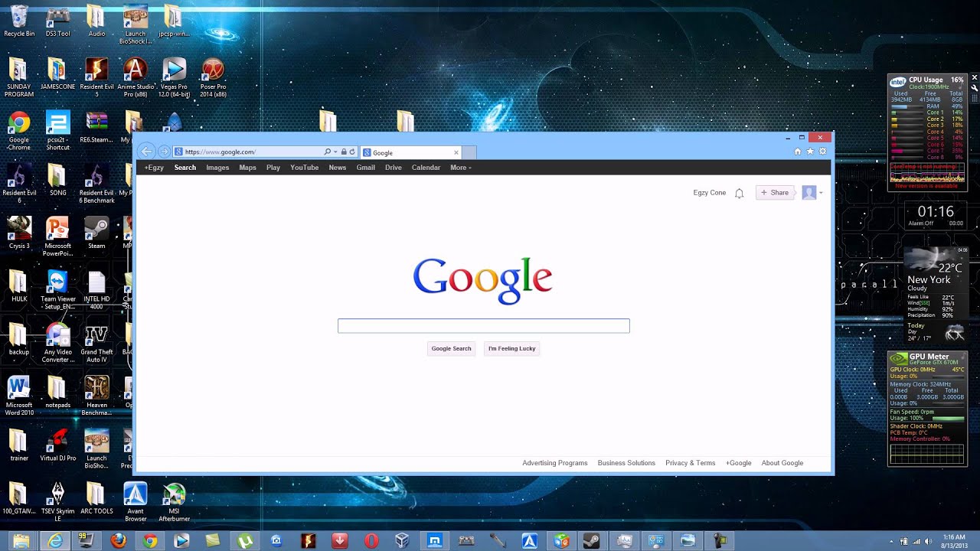Click the Google search input box
Screen dimensions: 980x551
coord(484,326)
